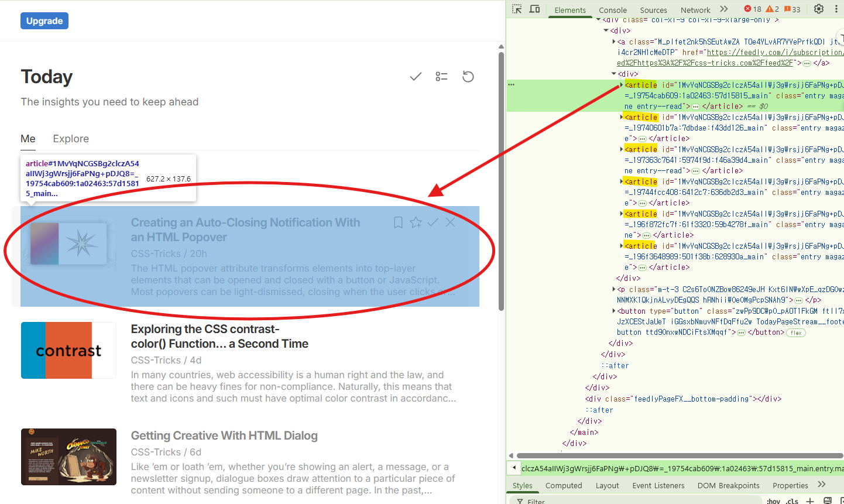Expand the article node ending 197363c7641
Viewport: 844px width, 504px height.
(622, 149)
